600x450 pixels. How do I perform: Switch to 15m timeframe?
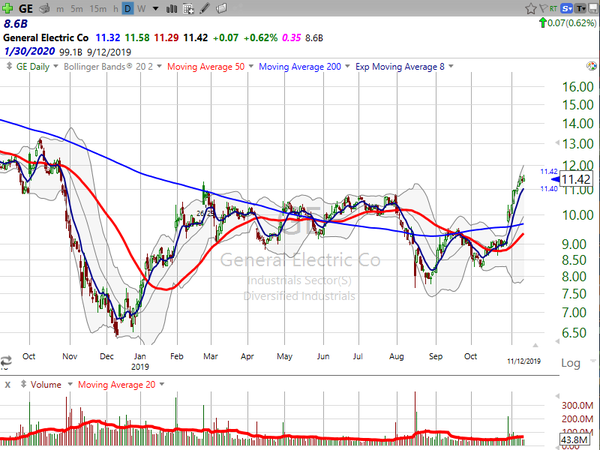pyautogui.click(x=98, y=9)
